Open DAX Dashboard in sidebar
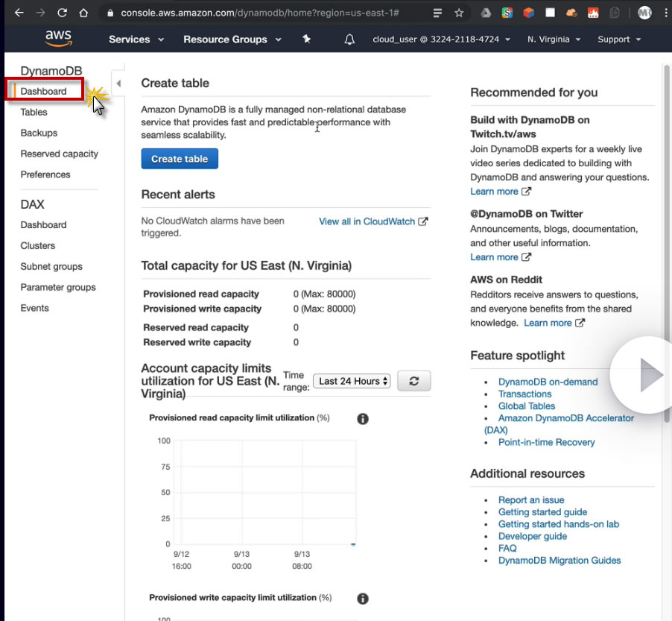This screenshot has height=621, width=672. (x=43, y=224)
